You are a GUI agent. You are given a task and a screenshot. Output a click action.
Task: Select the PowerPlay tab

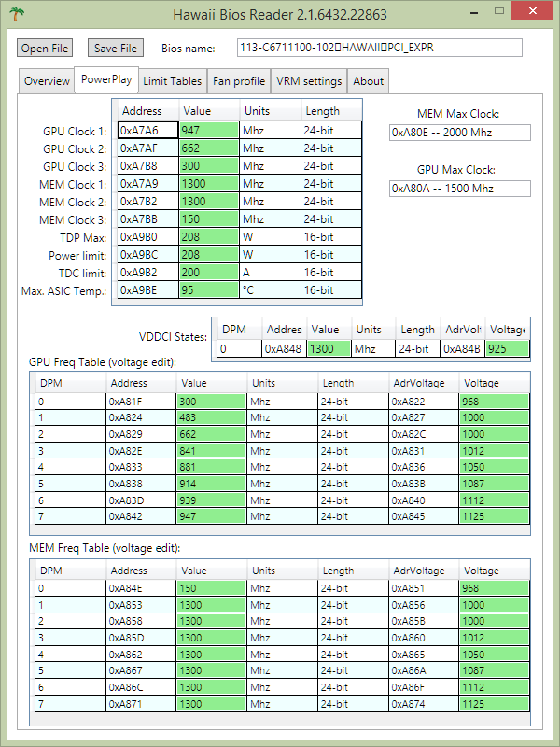click(106, 79)
